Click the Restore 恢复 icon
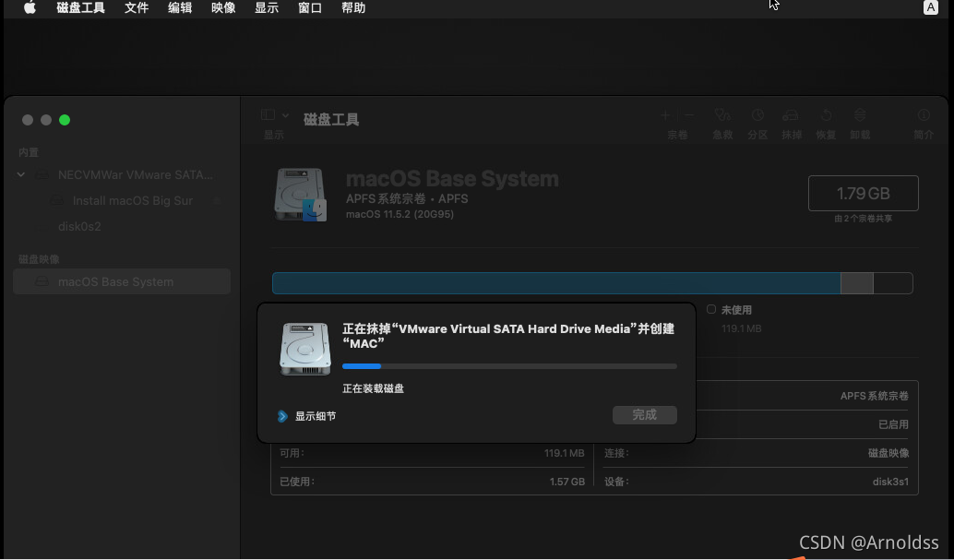The image size is (954, 560). (827, 115)
